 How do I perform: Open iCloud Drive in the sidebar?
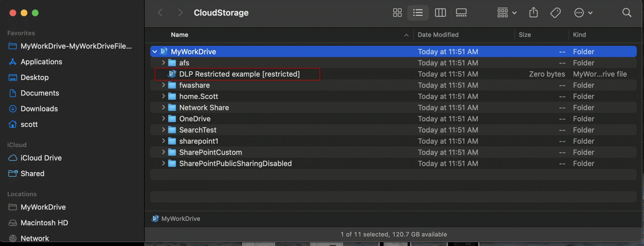pyautogui.click(x=41, y=158)
